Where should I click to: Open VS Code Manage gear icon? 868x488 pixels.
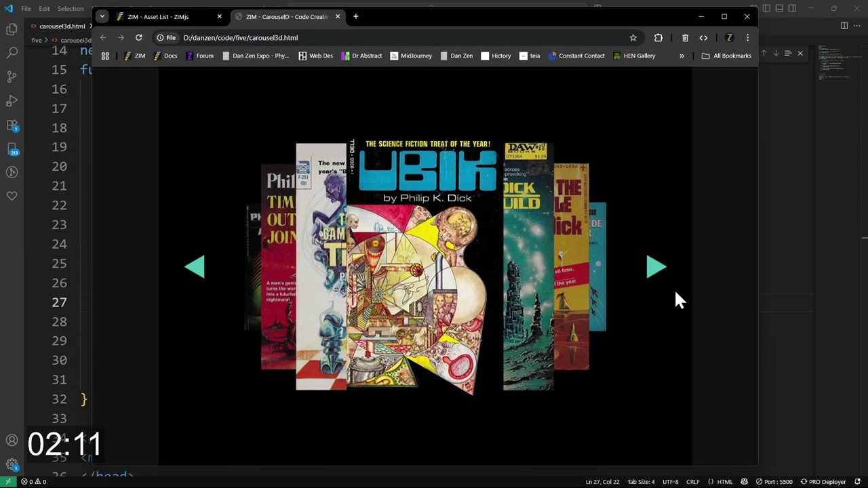coord(12,464)
